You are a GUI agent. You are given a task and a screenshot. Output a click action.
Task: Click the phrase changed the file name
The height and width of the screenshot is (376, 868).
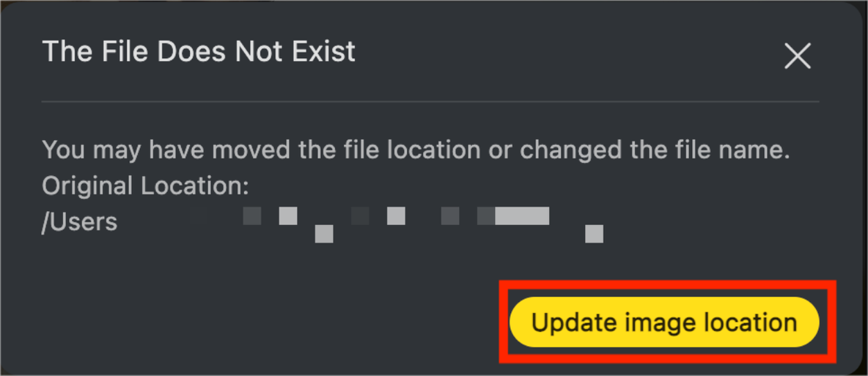tap(655, 150)
